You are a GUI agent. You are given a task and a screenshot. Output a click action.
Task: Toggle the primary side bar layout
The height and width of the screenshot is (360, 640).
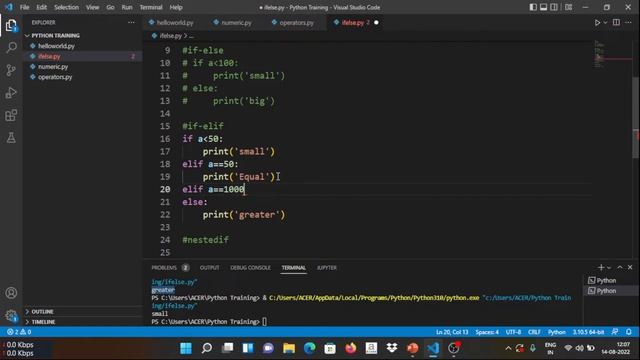[533, 7]
